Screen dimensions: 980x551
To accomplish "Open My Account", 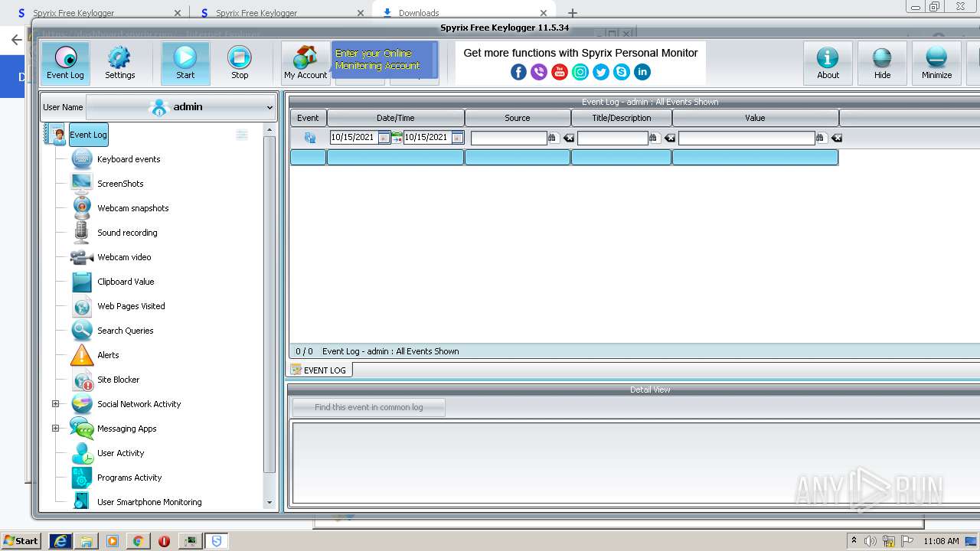I will [305, 63].
